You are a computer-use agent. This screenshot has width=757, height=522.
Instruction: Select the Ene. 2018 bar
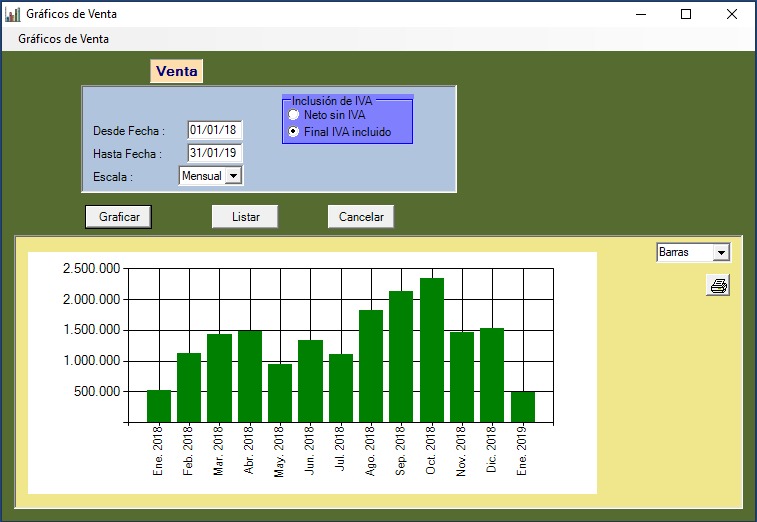click(x=159, y=406)
